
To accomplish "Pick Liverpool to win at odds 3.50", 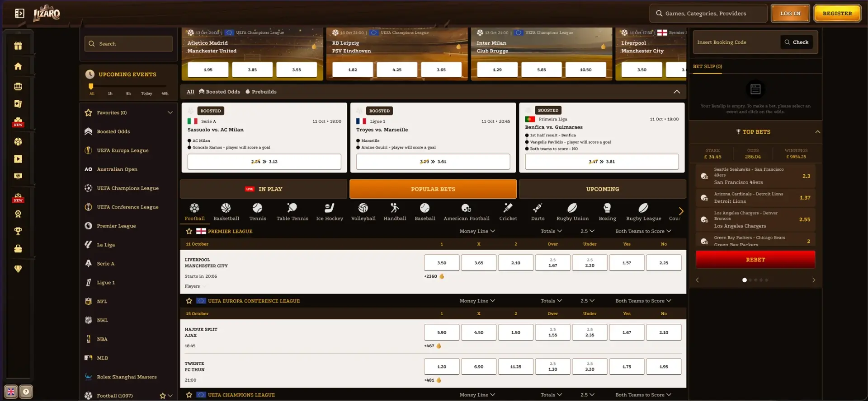I will pyautogui.click(x=442, y=263).
